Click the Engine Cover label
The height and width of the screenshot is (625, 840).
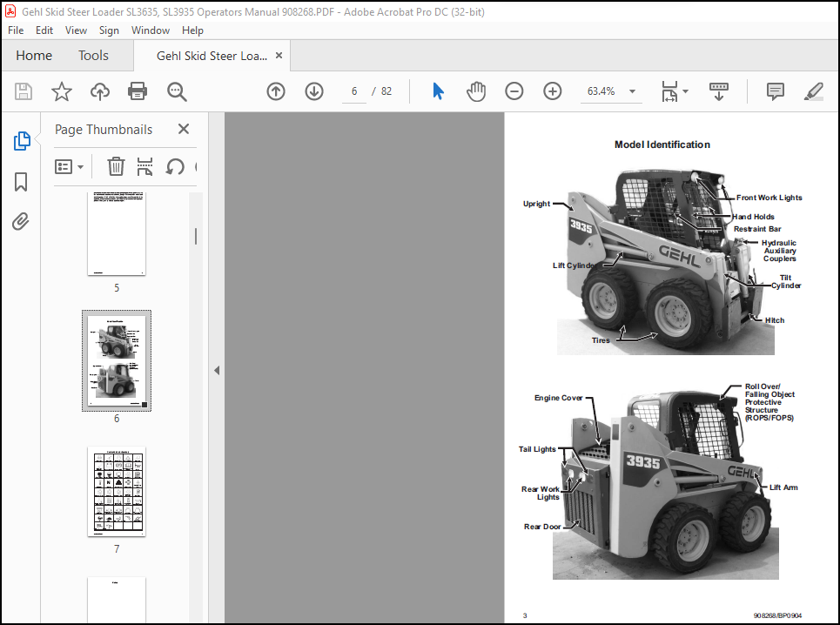558,398
